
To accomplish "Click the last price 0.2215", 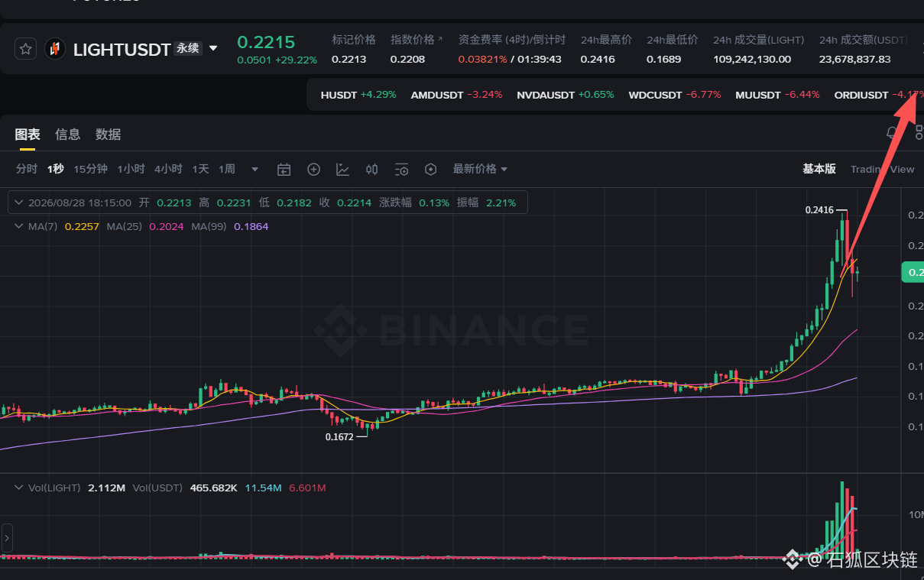I will (266, 42).
